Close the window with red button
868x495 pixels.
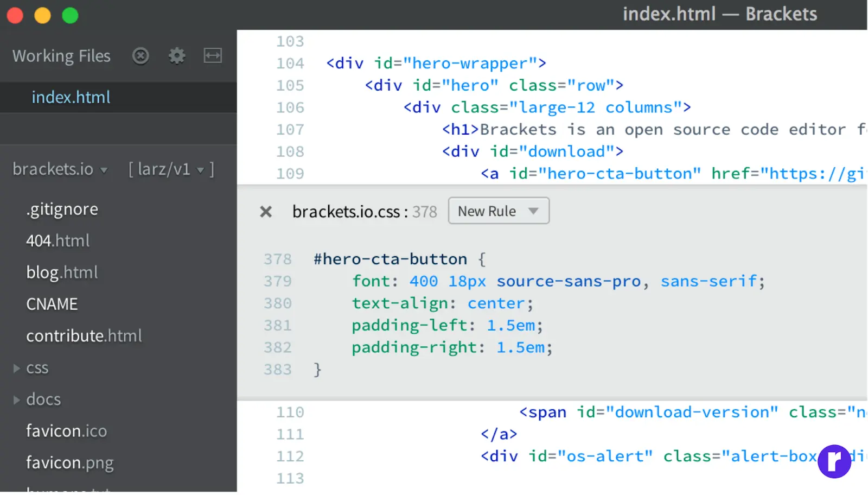(15, 16)
